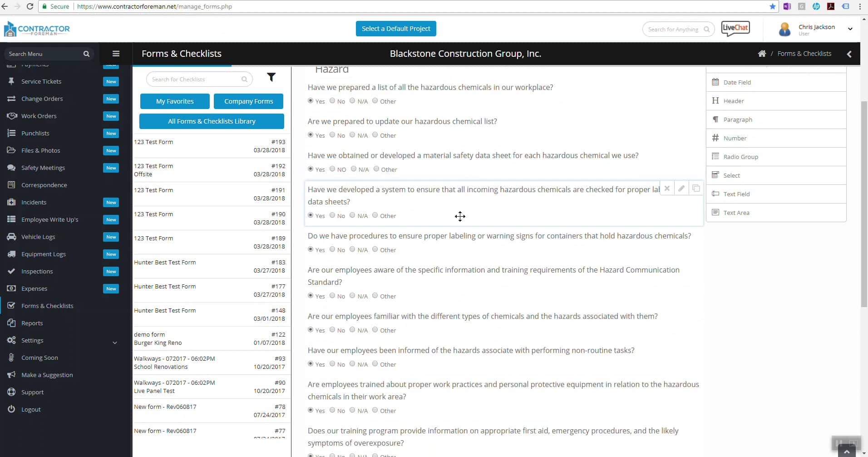Open LiveChat support
This screenshot has width=868, height=457.
click(735, 28)
